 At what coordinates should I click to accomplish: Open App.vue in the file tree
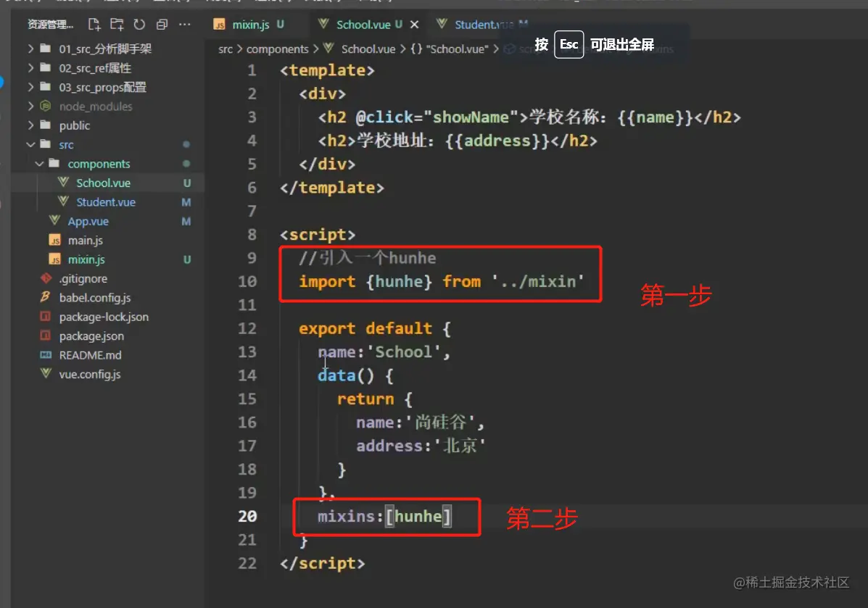(88, 221)
